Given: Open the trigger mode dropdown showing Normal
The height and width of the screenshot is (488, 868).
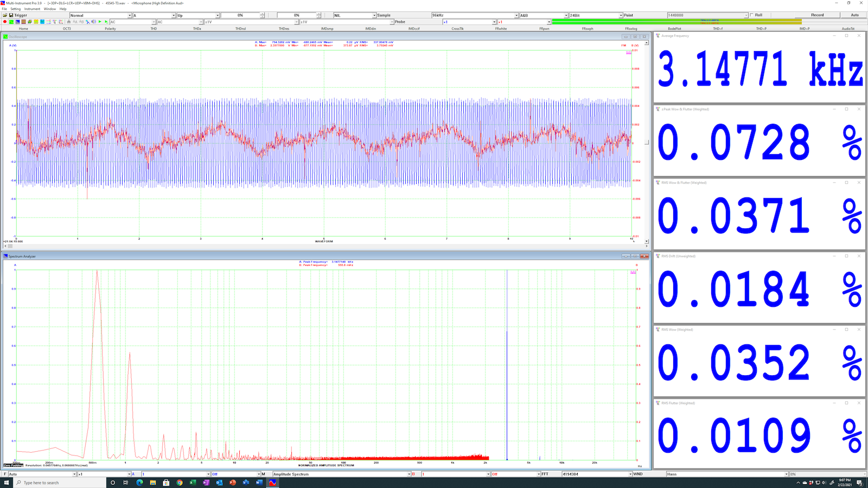Looking at the screenshot, I should pos(100,15).
